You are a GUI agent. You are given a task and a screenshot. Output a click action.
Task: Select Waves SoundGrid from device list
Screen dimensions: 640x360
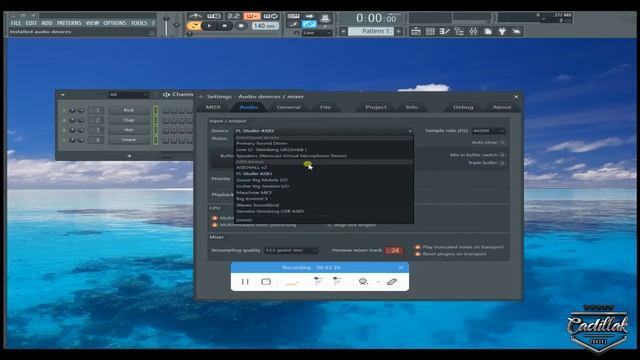tap(324, 205)
